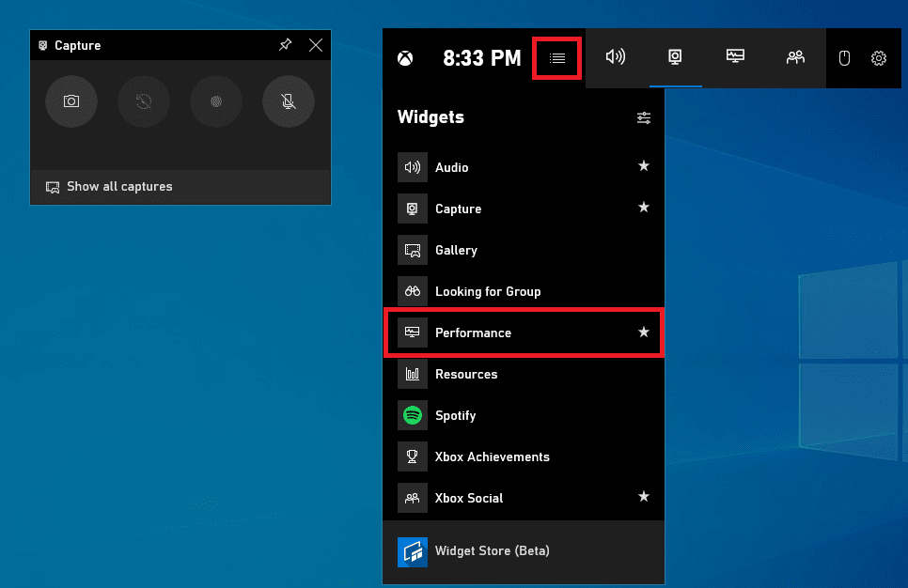This screenshot has width=908, height=588.
Task: Open the widget menu list icon
Action: 557,58
